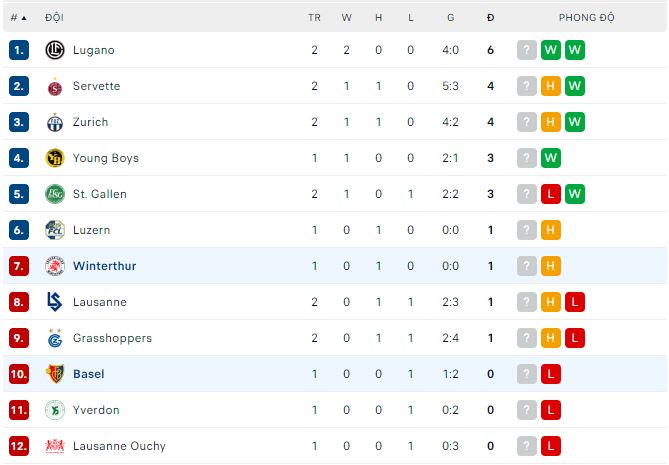Open the Lausanne Ouchy team page
This screenshot has width=669, height=465.
click(119, 446)
